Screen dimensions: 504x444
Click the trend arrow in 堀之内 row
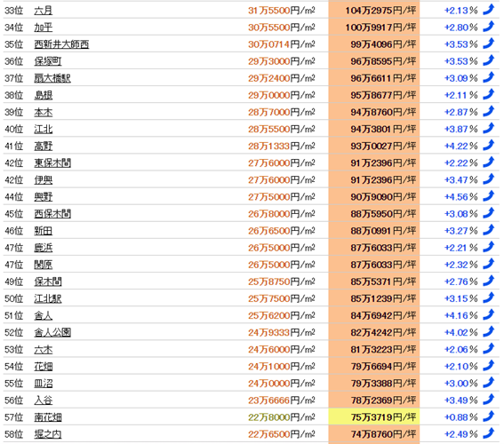tap(489, 433)
